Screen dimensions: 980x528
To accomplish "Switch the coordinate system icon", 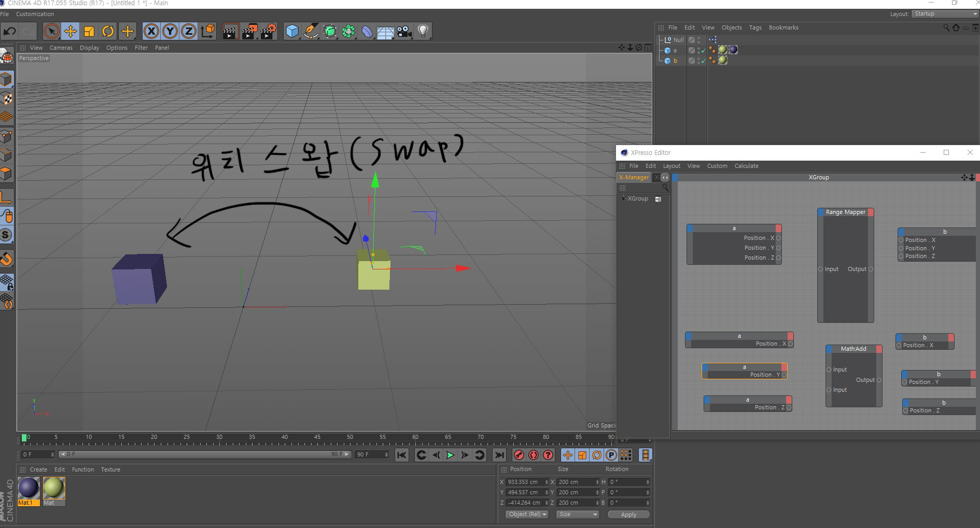I will [208, 32].
